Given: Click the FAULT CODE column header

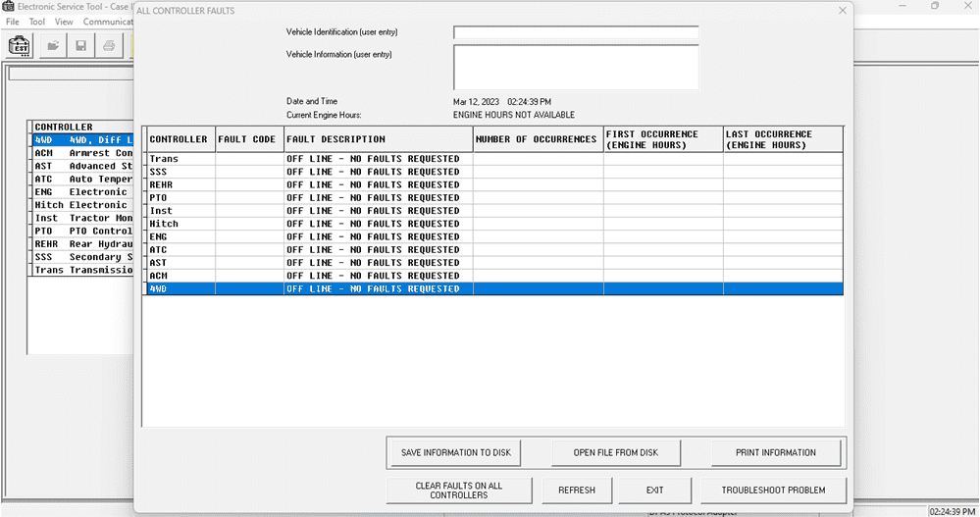Looking at the screenshot, I should (x=249, y=139).
